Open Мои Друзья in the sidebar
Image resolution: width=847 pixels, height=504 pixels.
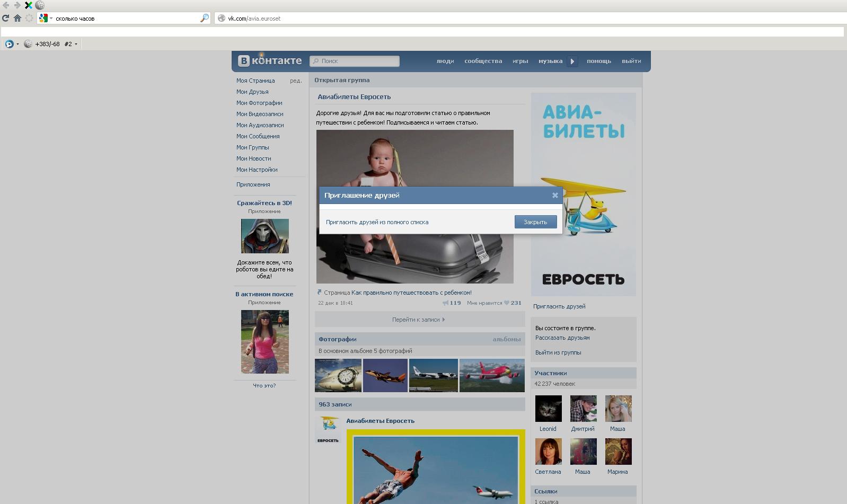252,92
